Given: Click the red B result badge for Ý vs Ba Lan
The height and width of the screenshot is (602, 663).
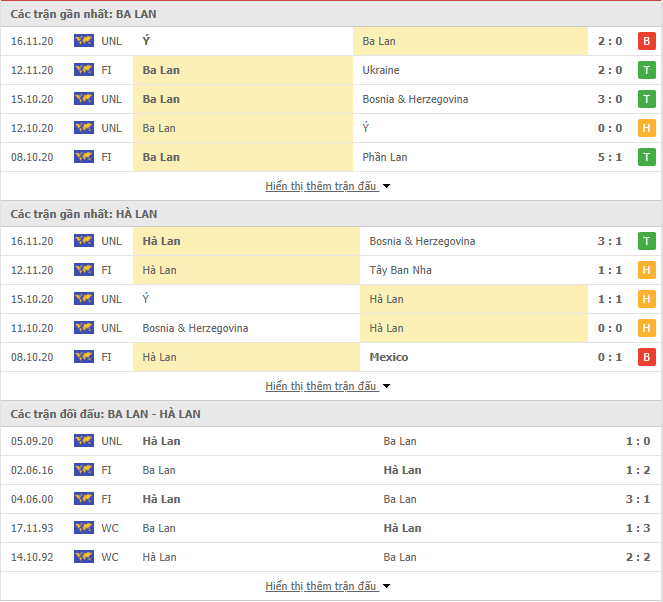Looking at the screenshot, I should [647, 41].
